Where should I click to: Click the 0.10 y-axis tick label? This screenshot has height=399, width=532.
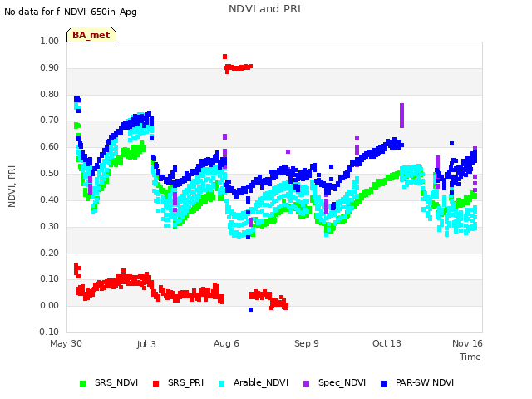coord(50,279)
